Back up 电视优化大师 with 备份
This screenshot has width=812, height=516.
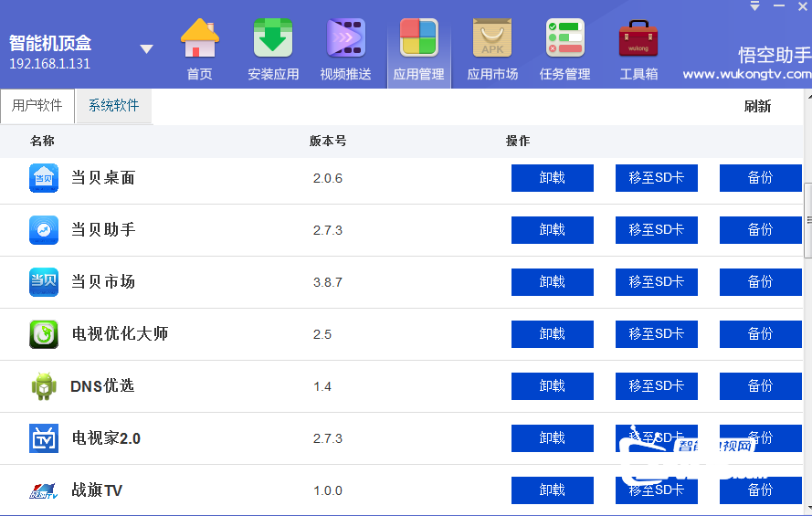click(760, 334)
